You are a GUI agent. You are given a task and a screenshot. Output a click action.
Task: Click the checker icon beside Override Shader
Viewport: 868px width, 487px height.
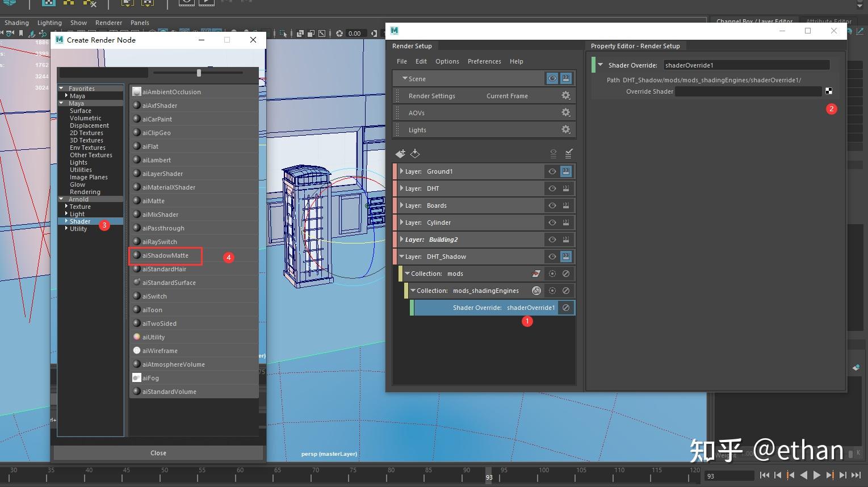point(829,91)
